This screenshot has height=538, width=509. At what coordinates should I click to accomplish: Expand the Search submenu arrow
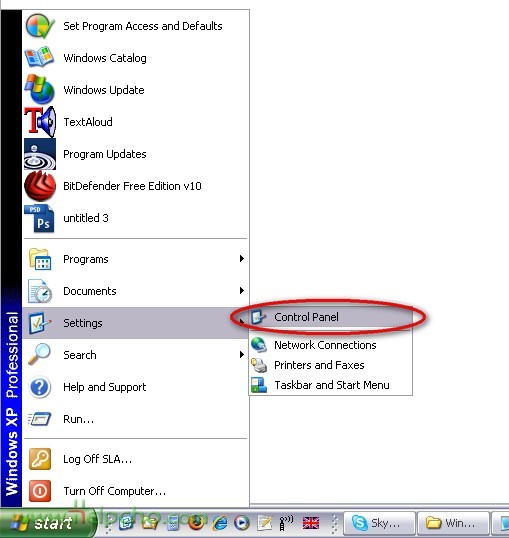242,354
